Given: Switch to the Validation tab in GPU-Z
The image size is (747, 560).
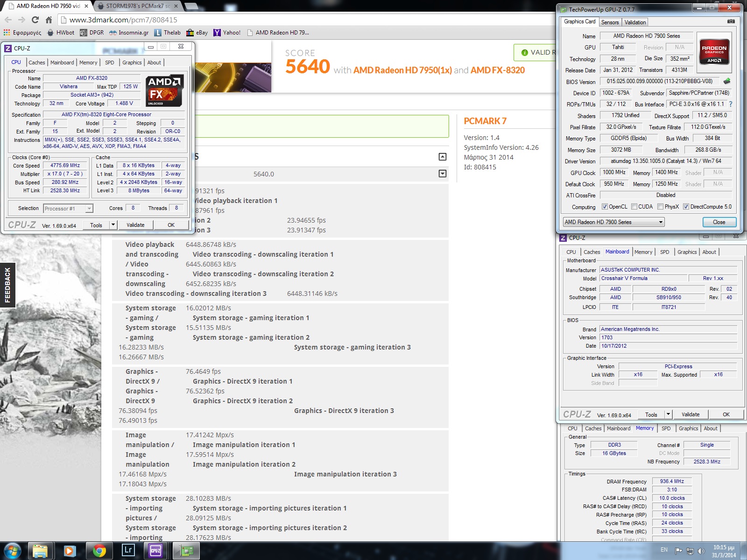Looking at the screenshot, I should 635,22.
